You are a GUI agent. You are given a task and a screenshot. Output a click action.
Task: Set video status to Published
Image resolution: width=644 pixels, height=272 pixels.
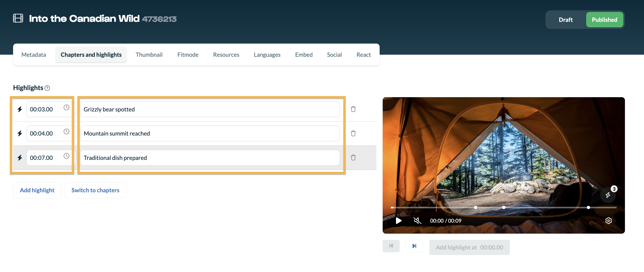click(x=604, y=20)
